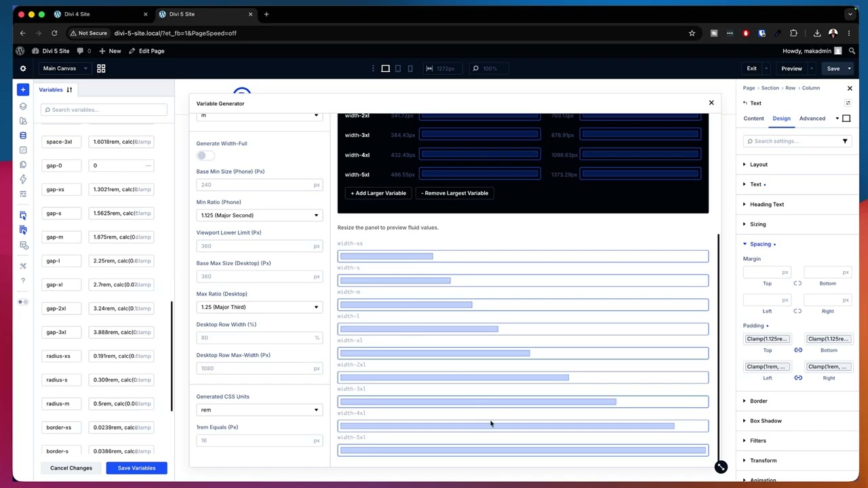Click the tools wrench icon in sidebar

(x=23, y=266)
